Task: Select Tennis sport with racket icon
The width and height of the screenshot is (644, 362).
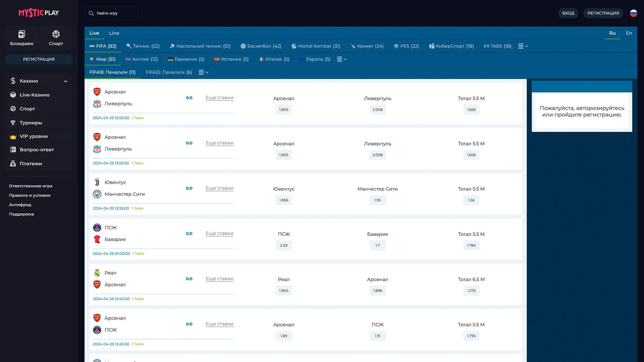Action: pos(143,46)
